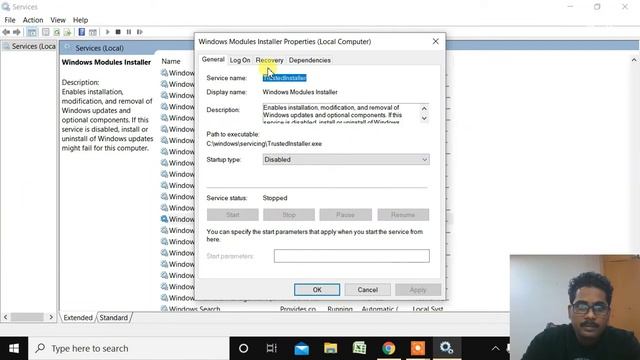
Task: Open Cortana circle icon on taskbar
Action: coord(243,348)
